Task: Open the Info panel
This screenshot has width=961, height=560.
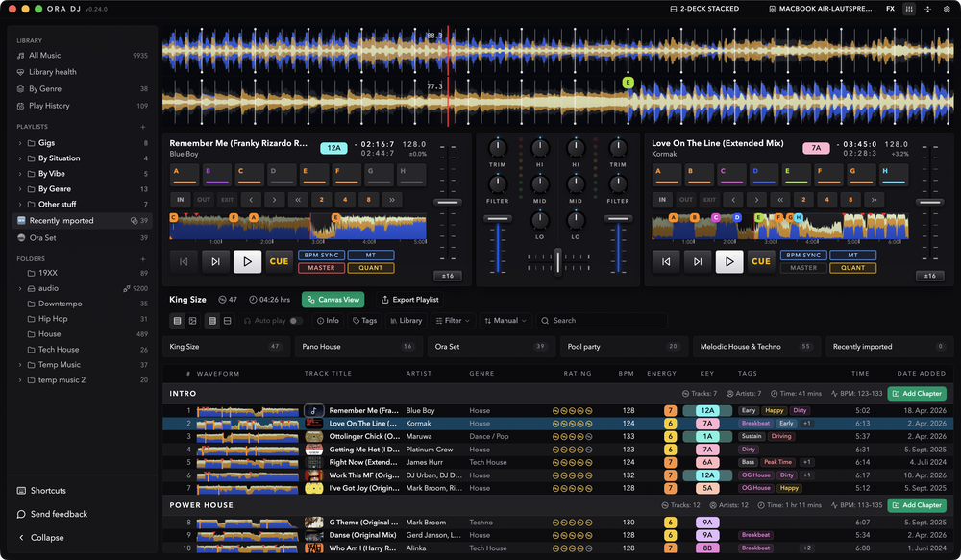Action: 328,321
